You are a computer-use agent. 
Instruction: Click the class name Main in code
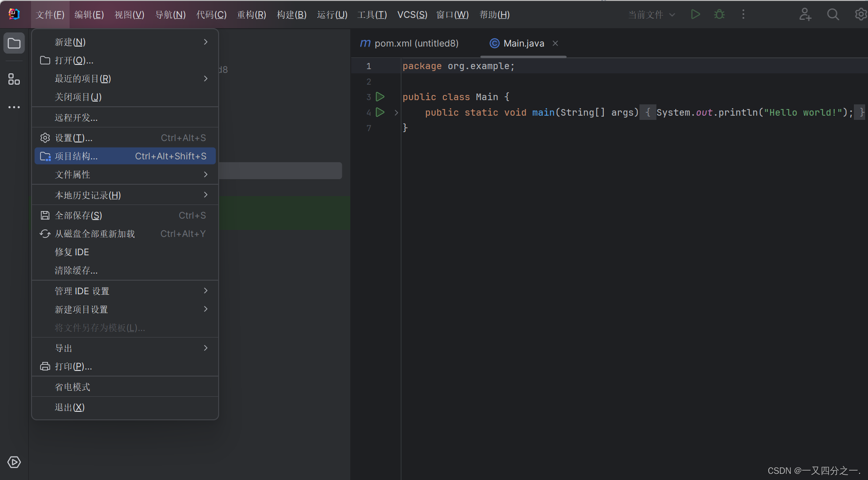point(487,97)
